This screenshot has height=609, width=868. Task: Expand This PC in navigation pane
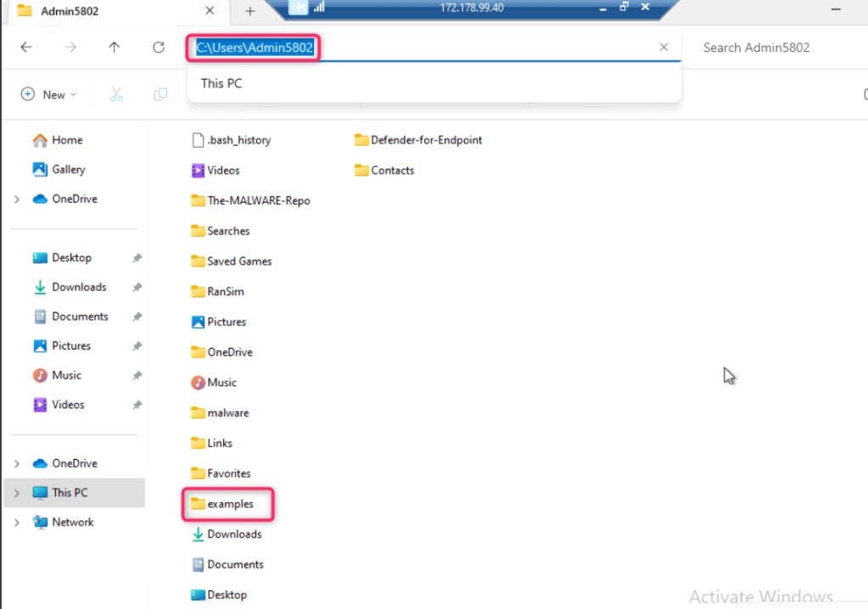click(x=17, y=493)
